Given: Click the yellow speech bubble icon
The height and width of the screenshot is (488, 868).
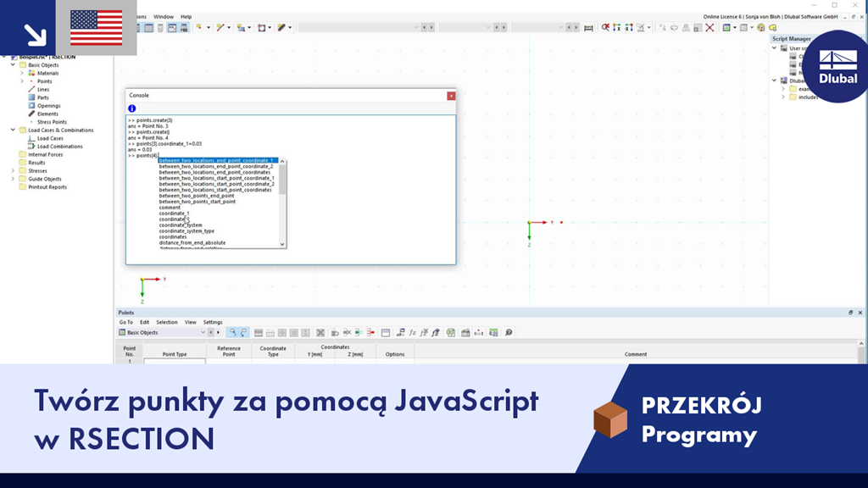Looking at the screenshot, I should tap(773, 28).
